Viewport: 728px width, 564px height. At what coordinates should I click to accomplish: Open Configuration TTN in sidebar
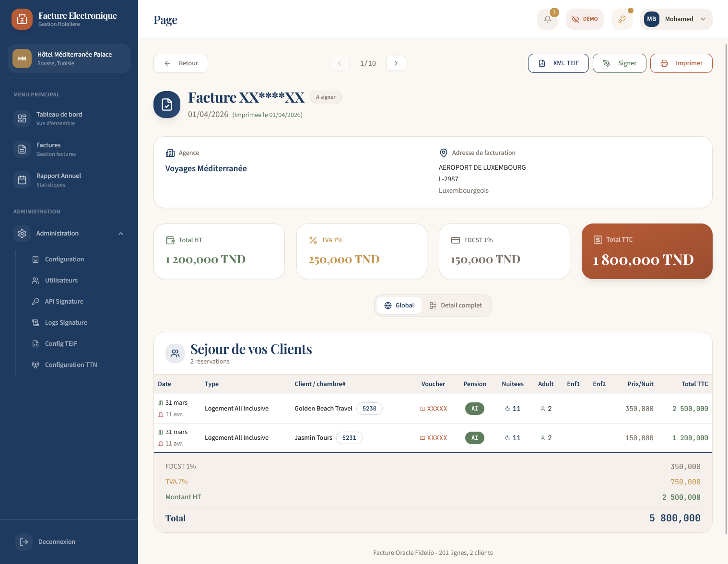click(70, 365)
